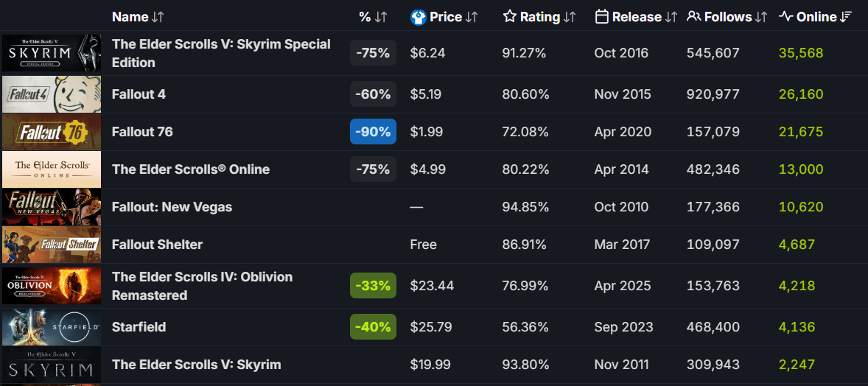Image resolution: width=868 pixels, height=386 pixels.
Task: Open Fallout: New Vegas link
Action: point(172,207)
